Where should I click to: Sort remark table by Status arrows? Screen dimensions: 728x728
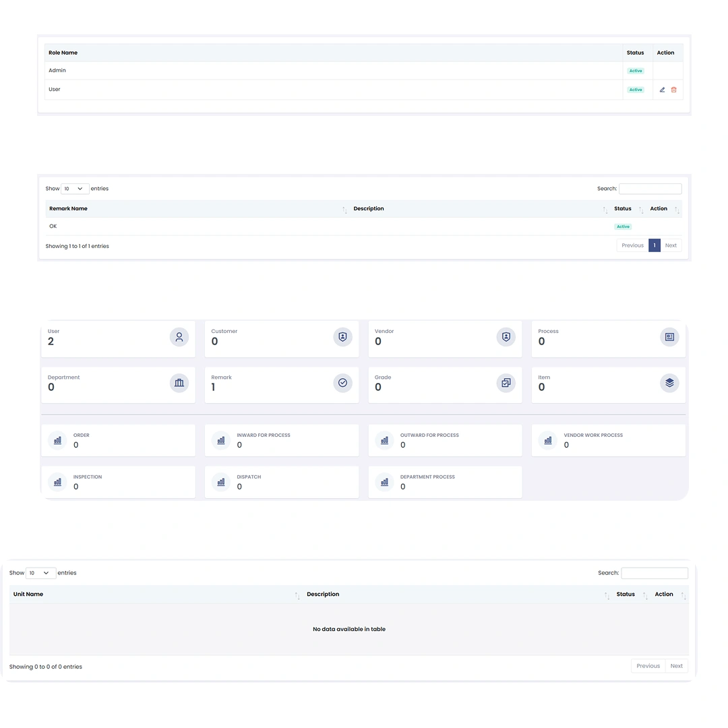pos(641,210)
